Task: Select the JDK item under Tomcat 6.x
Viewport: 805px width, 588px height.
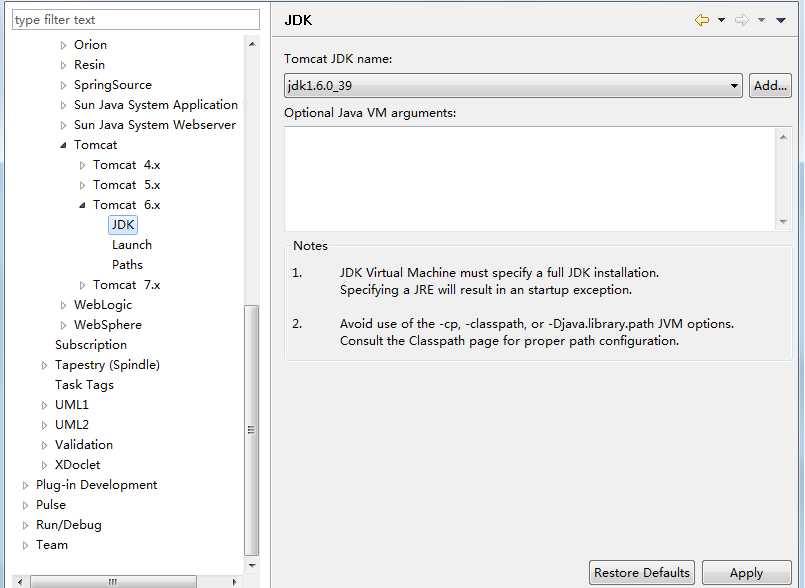Action: coord(123,225)
